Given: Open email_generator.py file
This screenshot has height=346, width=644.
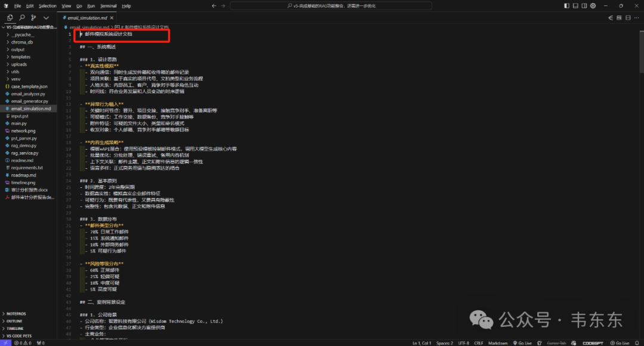Looking at the screenshot, I should tap(29, 101).
